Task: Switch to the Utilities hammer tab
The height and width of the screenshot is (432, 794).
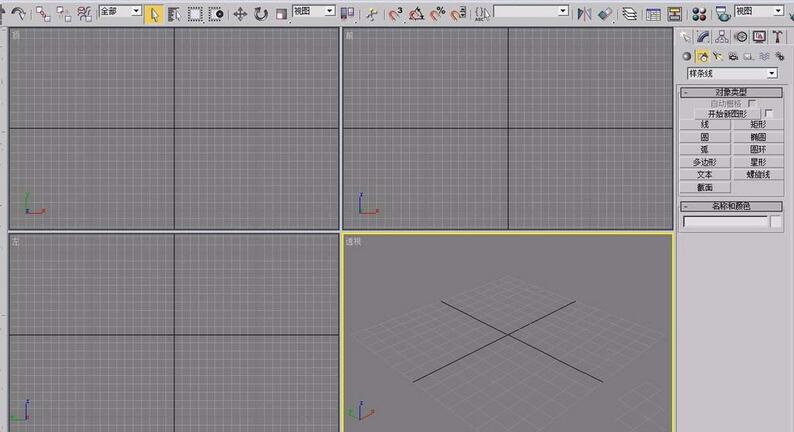Action: (x=777, y=36)
